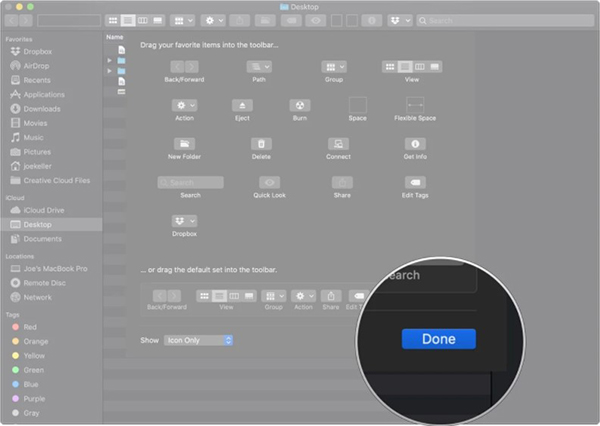The width and height of the screenshot is (600, 426).
Task: Click the Space item in the palette
Action: [358, 105]
